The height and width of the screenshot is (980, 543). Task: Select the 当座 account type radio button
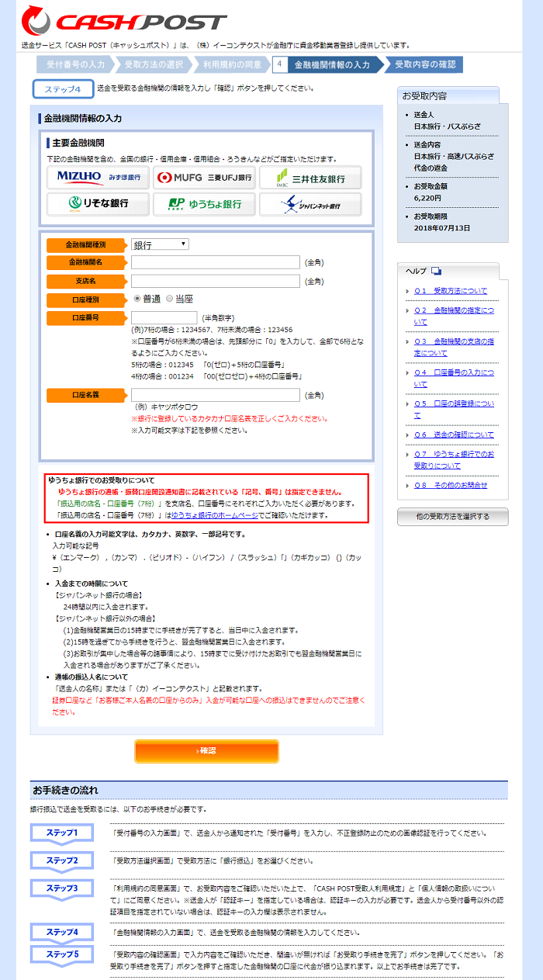170,299
